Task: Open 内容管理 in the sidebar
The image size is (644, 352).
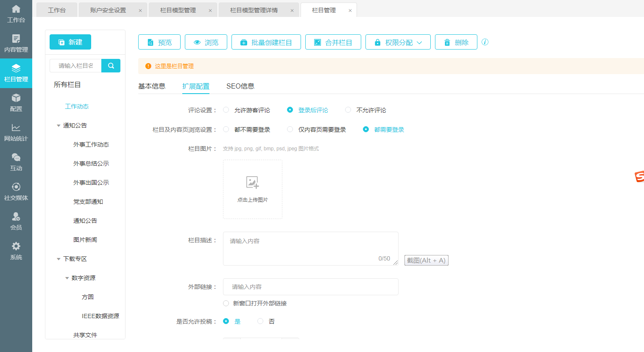Action: pos(16,44)
